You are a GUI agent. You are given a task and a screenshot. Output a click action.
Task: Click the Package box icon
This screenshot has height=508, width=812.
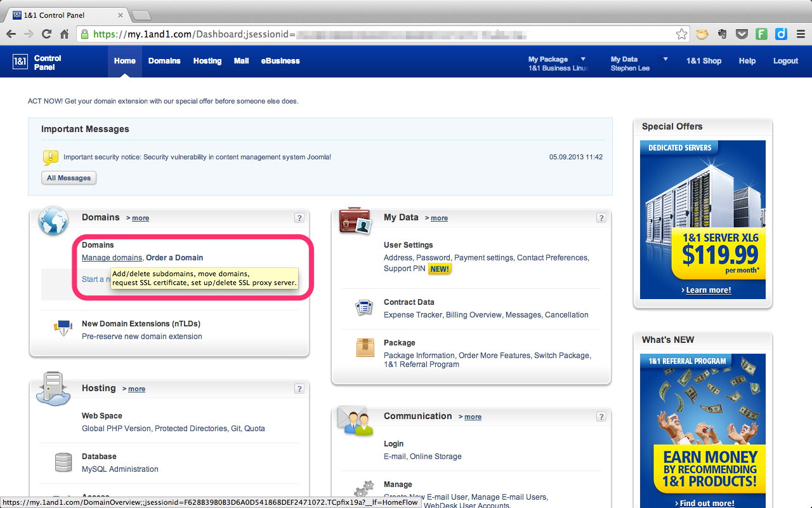[365, 347]
